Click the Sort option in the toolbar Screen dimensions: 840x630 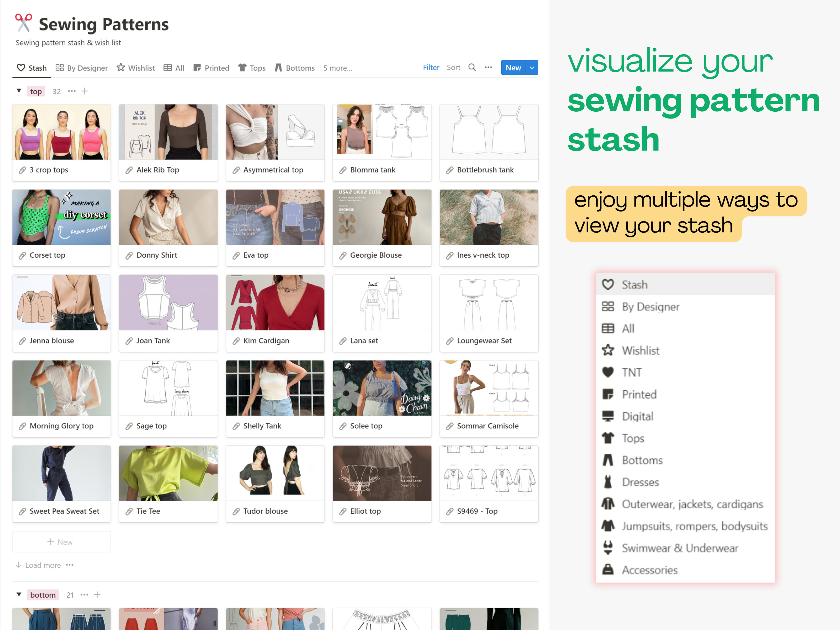point(453,67)
